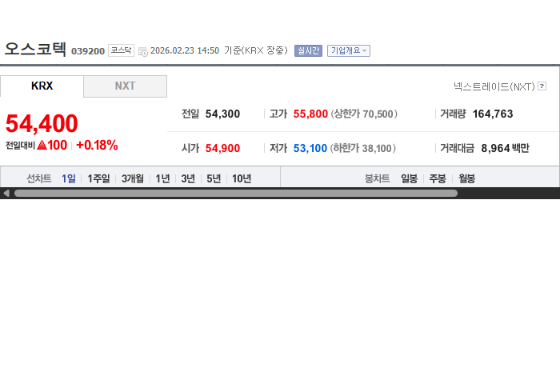Click the 선차트 label
560x392 pixels.
click(39, 178)
